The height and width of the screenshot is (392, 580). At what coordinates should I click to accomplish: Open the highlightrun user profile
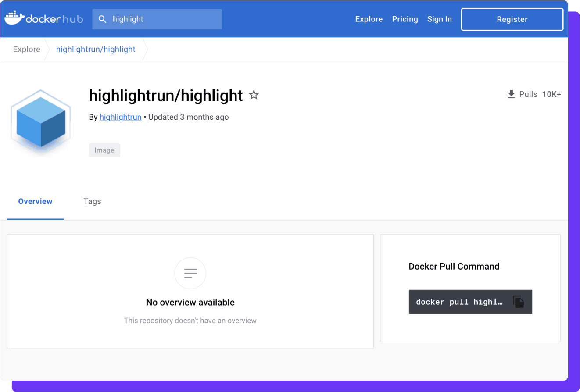coord(120,117)
